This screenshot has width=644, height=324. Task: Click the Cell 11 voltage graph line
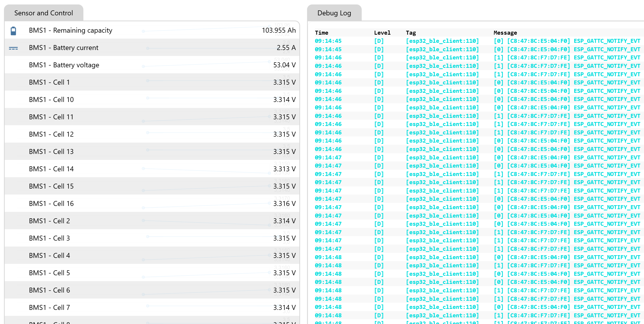point(206,119)
